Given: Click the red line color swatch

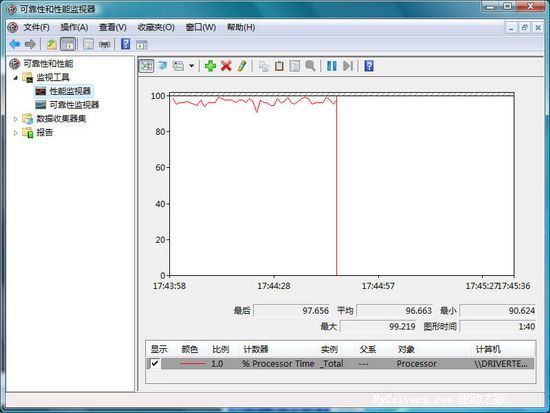Looking at the screenshot, I should point(193,364).
